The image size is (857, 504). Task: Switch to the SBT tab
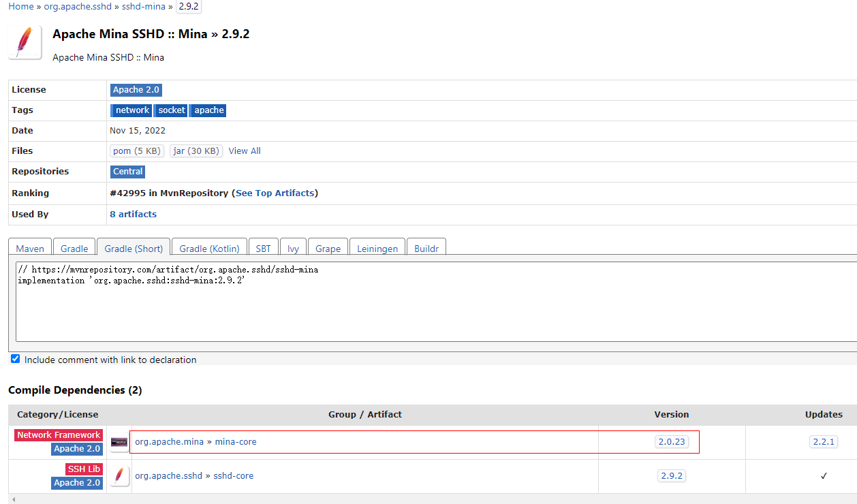pyautogui.click(x=263, y=249)
